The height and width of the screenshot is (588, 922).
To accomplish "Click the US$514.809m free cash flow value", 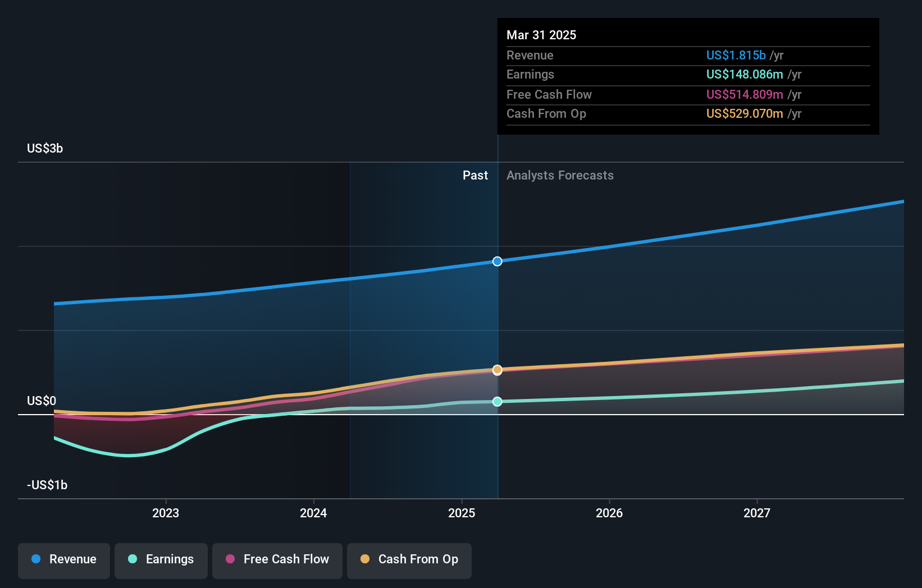I will tap(745, 94).
